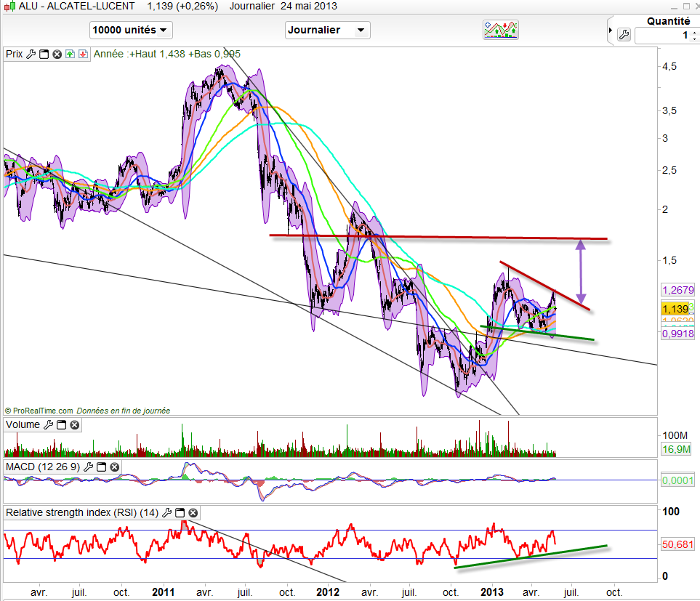Click the yellow 1,139 price label
700x601 pixels.
pyautogui.click(x=674, y=309)
